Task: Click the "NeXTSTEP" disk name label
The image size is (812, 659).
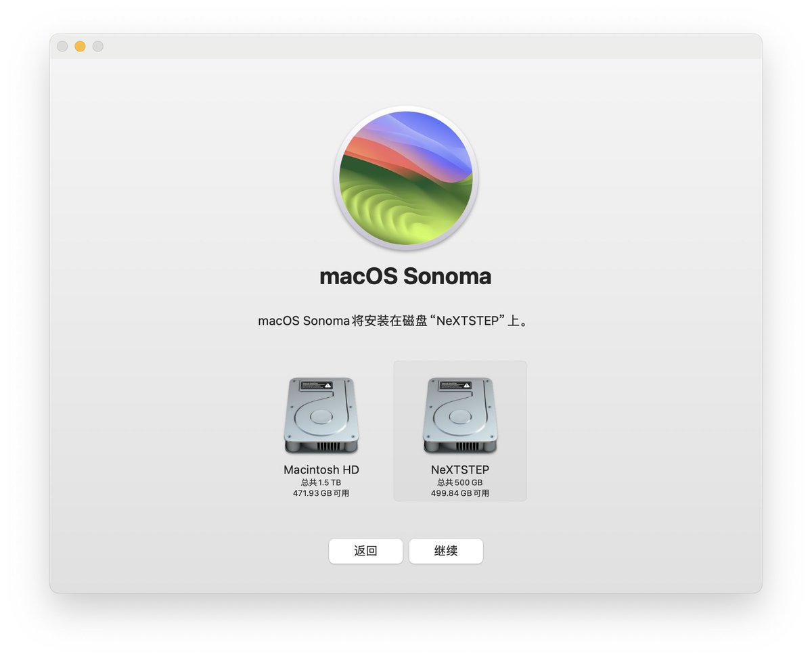Action: 460,470
